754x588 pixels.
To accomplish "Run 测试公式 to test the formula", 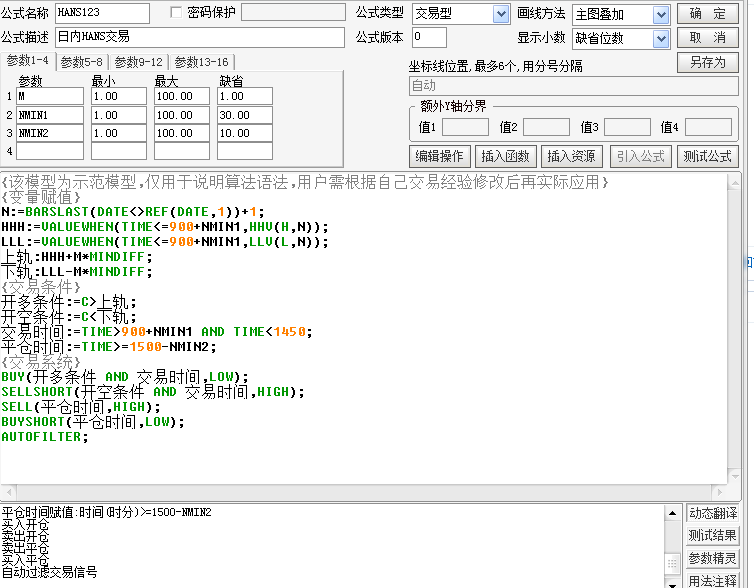I will tap(707, 156).
